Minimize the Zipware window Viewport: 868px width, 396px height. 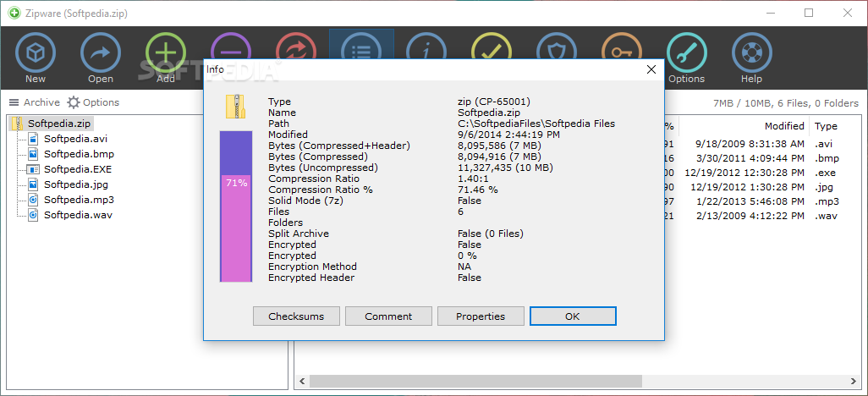772,14
